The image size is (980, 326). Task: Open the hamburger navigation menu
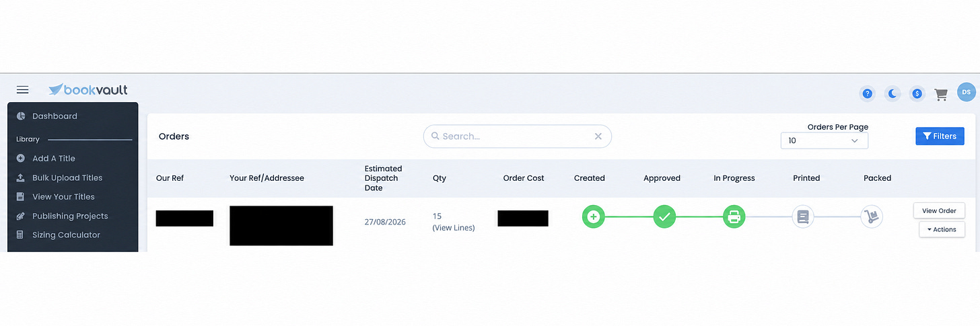coord(22,90)
